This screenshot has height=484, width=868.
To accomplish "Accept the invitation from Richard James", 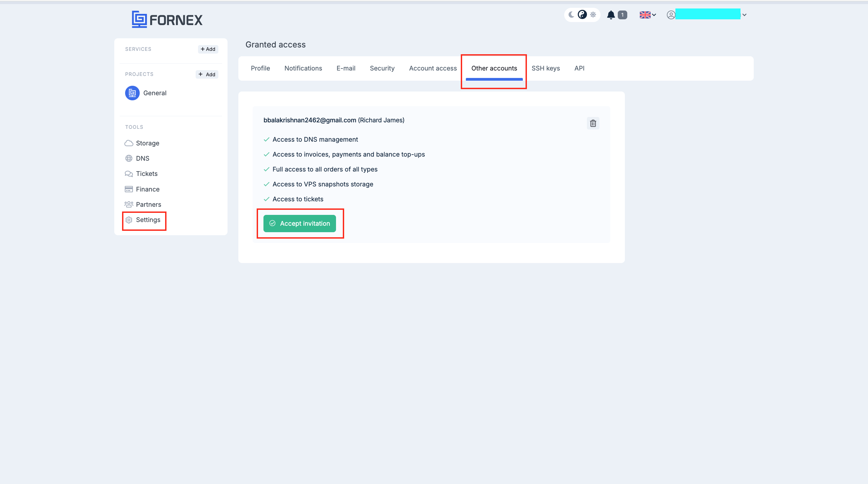I will 300,223.
